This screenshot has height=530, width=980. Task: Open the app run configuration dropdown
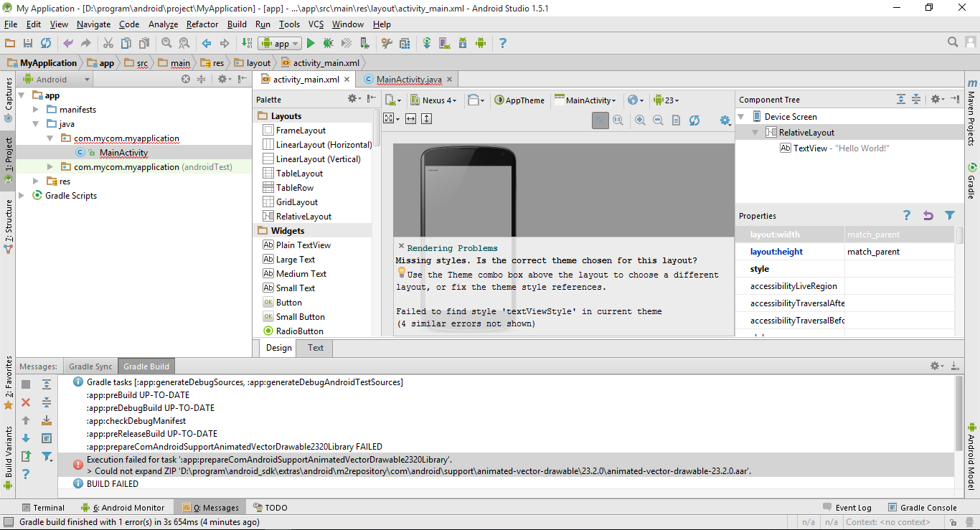tap(281, 43)
